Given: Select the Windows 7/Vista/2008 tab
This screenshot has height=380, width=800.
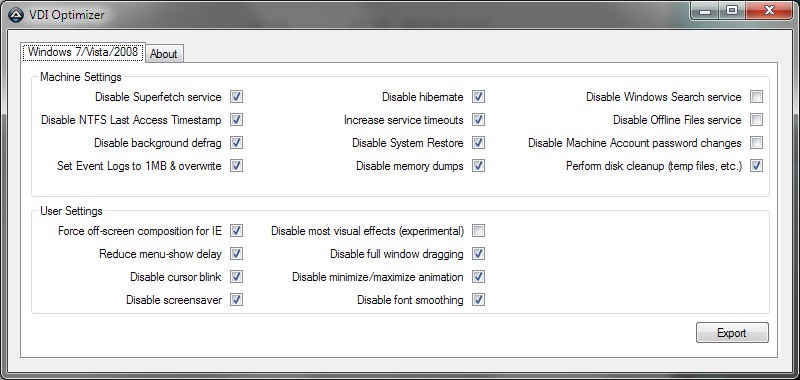Looking at the screenshot, I should 83,52.
